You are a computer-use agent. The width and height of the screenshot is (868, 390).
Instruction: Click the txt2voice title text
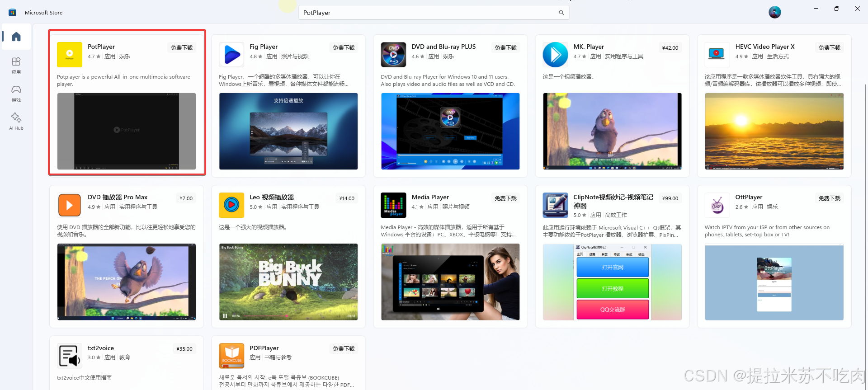click(101, 348)
